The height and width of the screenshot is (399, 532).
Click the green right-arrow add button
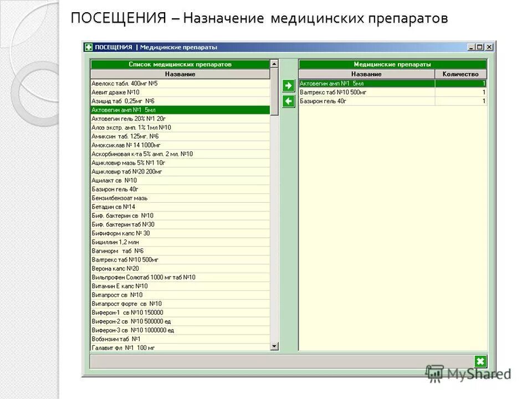click(288, 85)
